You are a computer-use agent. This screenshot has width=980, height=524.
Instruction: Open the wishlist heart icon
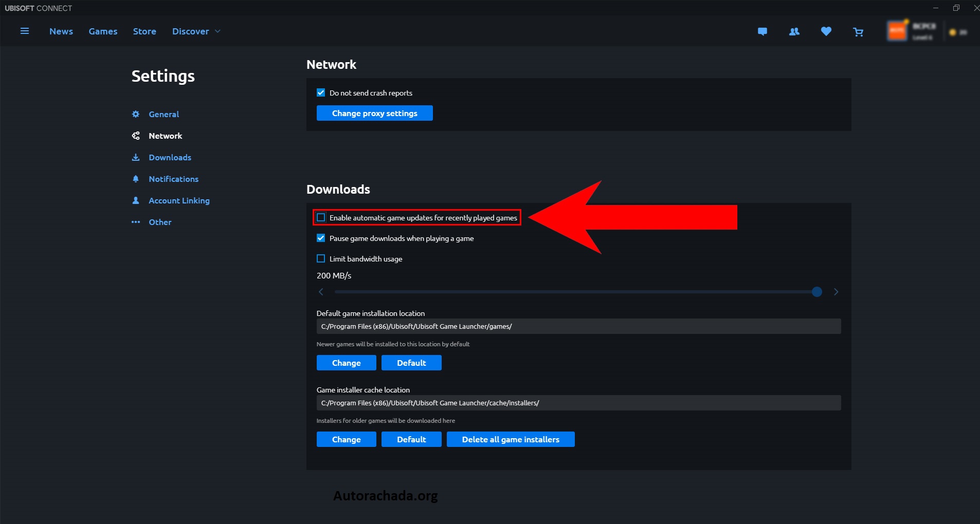click(x=826, y=31)
